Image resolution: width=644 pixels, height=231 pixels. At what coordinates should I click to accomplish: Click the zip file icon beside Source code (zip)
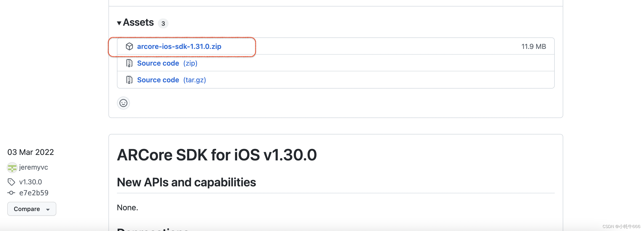(x=129, y=63)
